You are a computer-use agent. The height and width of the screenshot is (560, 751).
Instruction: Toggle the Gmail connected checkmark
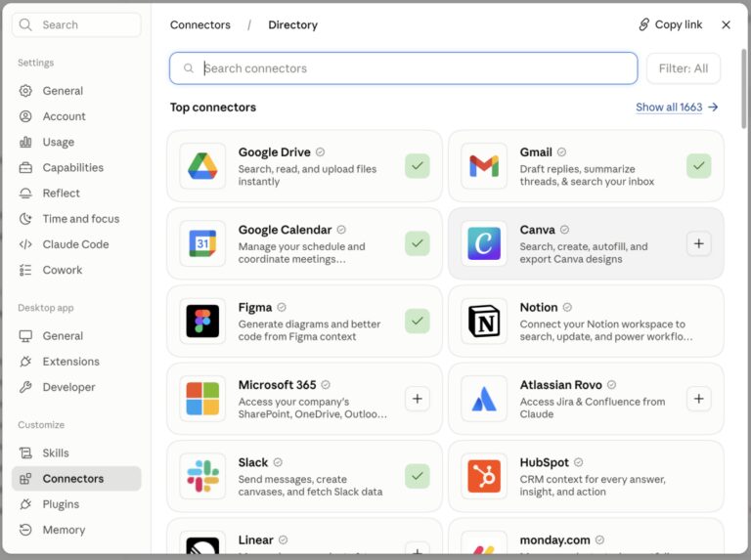[x=699, y=166]
